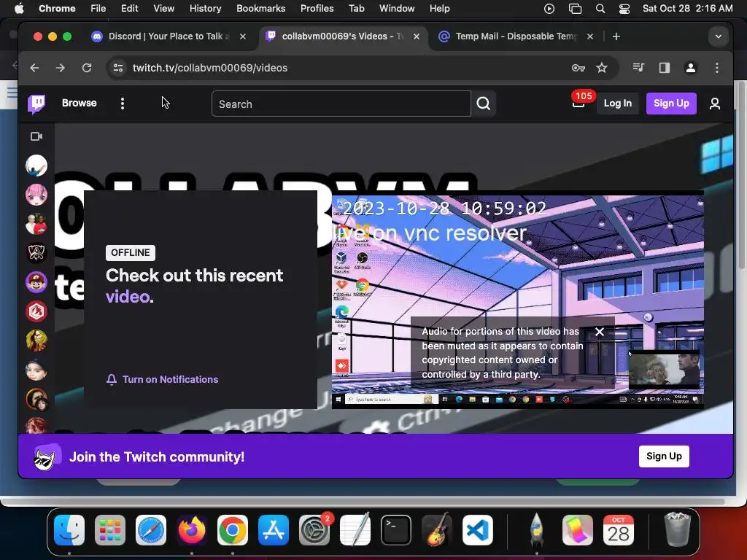The width and height of the screenshot is (747, 560).
Task: Follow the purple 'video' link
Action: [x=128, y=297]
